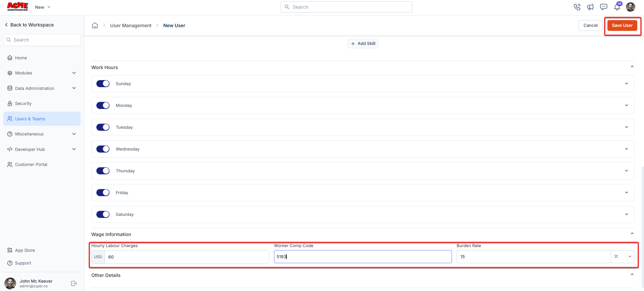The height and width of the screenshot is (291, 644).
Task: Expand the Wednesday row chevron
Action: [627, 149]
